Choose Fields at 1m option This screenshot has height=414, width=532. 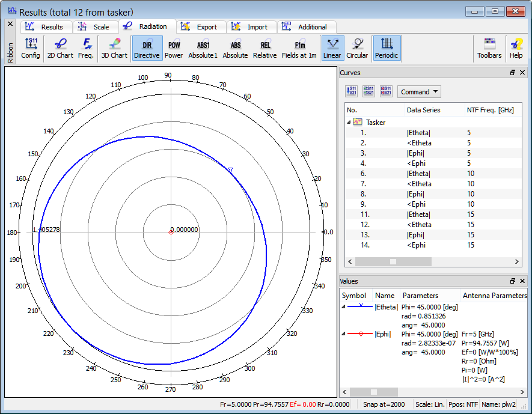point(299,48)
